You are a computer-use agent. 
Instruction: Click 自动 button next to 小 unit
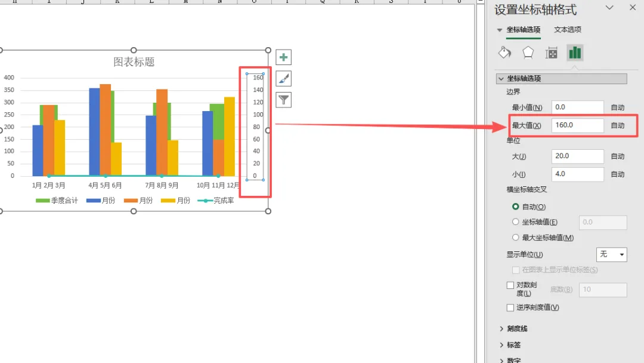(618, 174)
